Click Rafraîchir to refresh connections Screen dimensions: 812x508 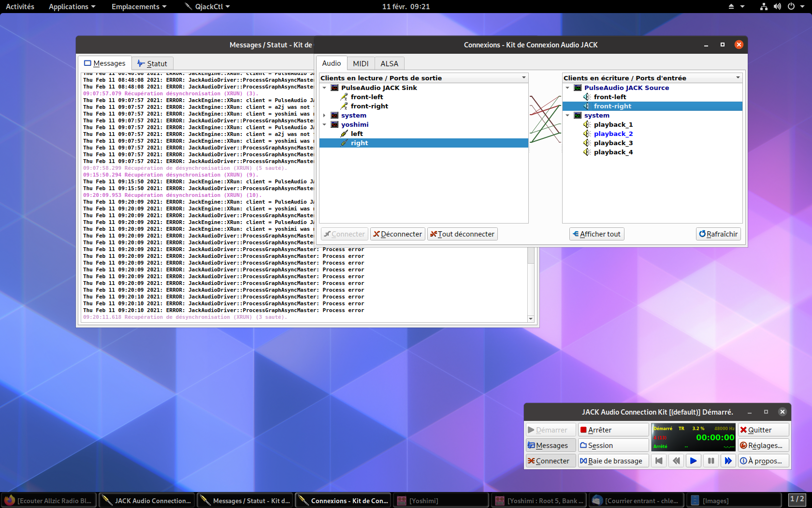click(x=718, y=234)
